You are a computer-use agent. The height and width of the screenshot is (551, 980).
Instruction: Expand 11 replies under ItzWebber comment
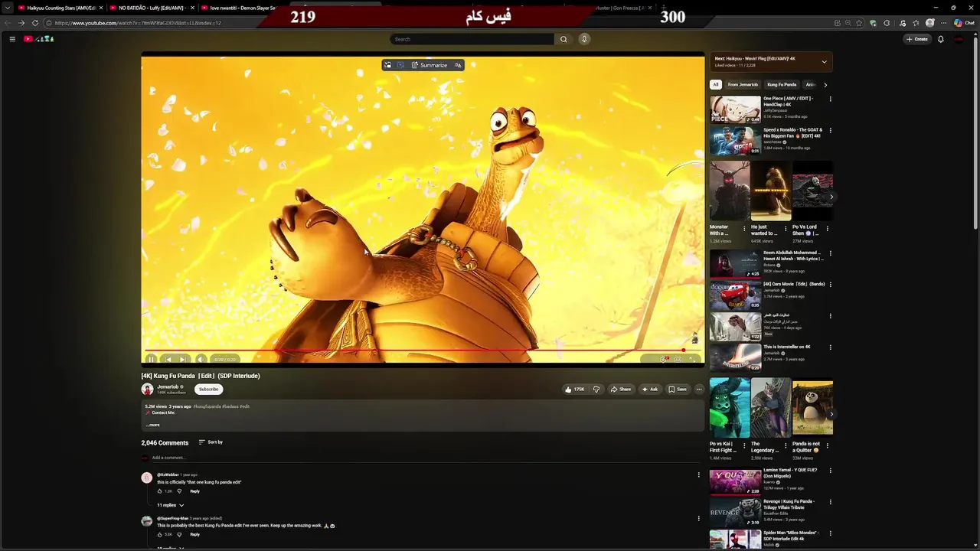click(x=171, y=505)
